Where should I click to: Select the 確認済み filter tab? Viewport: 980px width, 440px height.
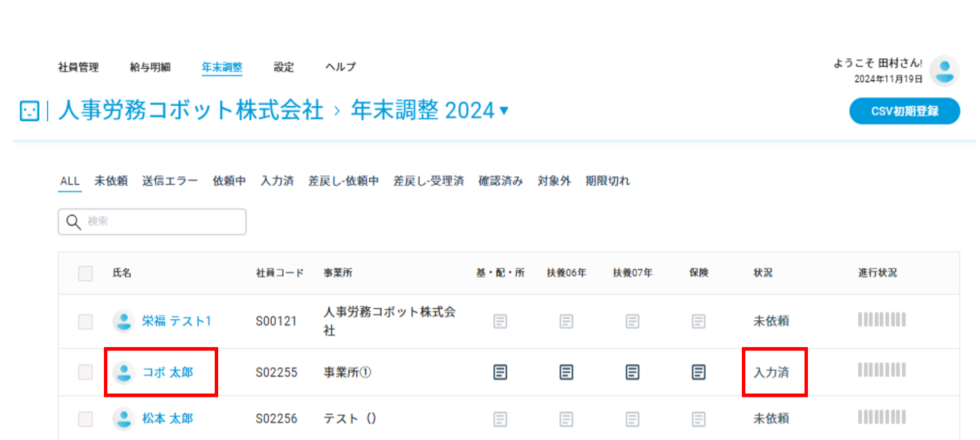click(500, 182)
